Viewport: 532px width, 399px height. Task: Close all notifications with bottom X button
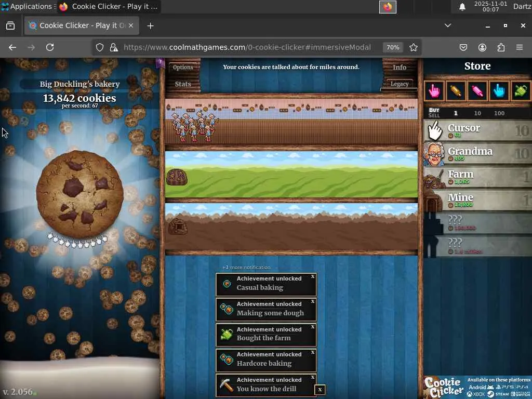(320, 390)
